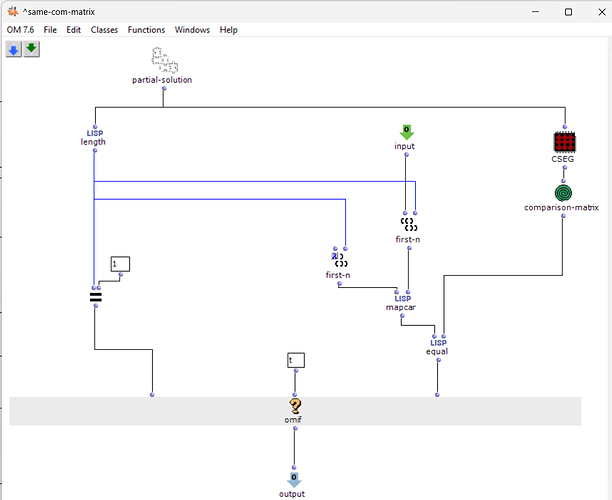Select the equals comparison box icon

pos(96,297)
